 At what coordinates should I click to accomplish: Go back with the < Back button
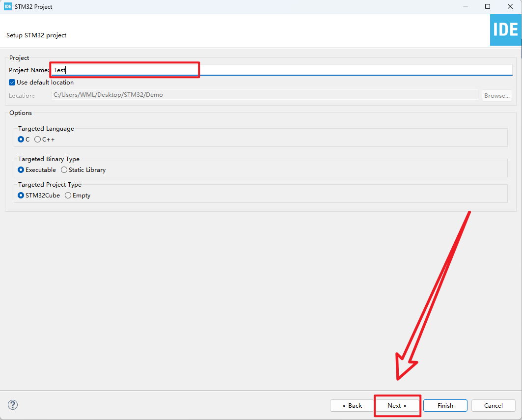tap(352, 406)
